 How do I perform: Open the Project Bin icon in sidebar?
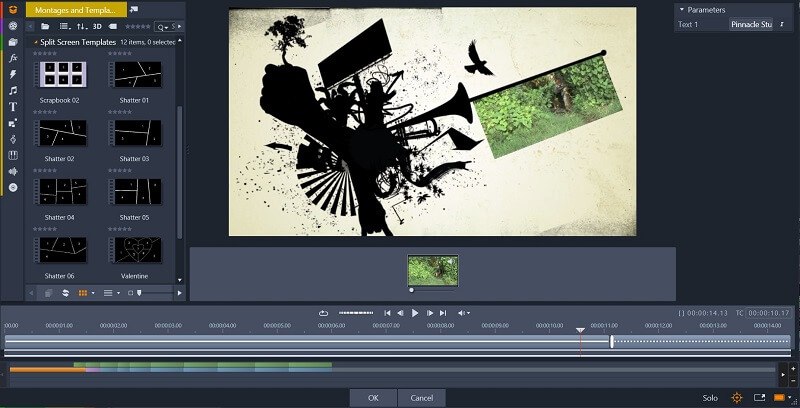tap(13, 9)
